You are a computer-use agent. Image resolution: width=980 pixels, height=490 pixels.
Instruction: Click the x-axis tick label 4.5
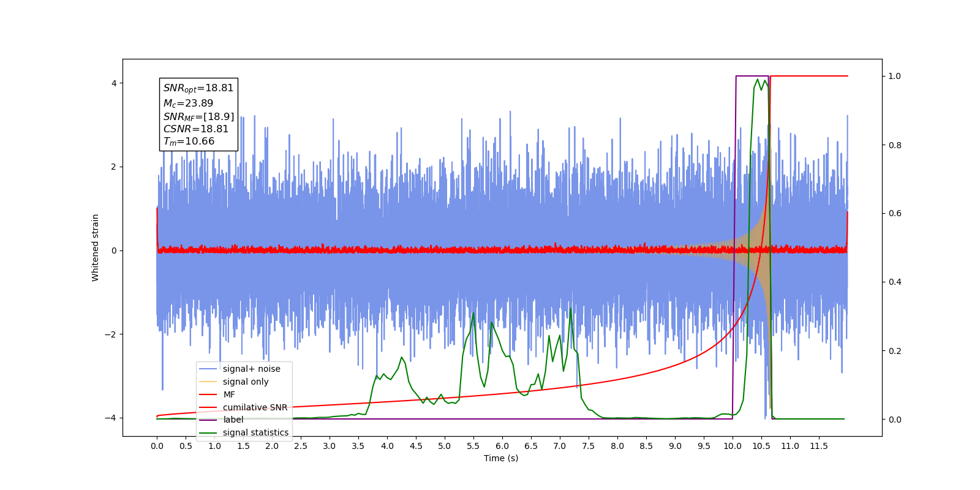416,446
